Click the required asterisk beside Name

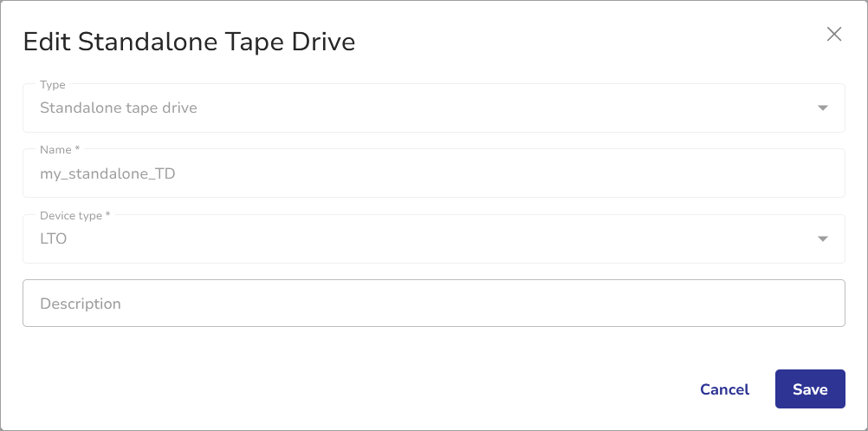77,150
